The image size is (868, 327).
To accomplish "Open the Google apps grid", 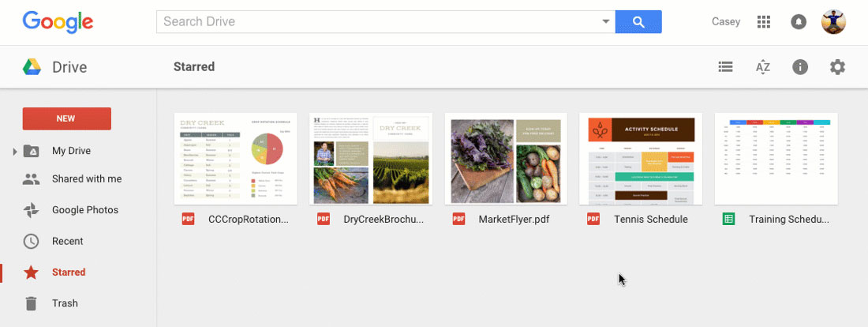I will tap(764, 21).
